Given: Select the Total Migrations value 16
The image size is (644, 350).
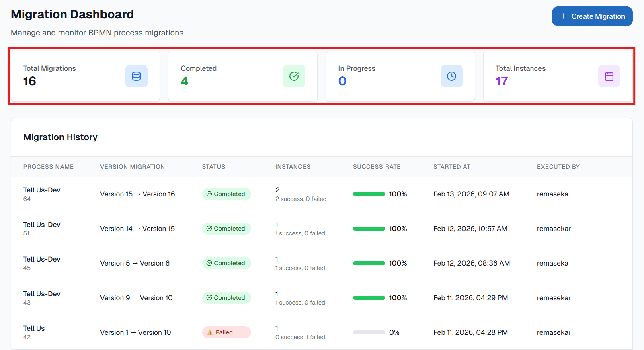Looking at the screenshot, I should click(x=30, y=81).
